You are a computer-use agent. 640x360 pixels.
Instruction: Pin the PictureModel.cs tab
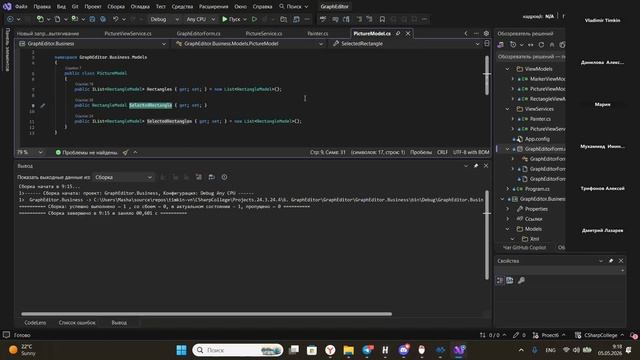(398, 33)
